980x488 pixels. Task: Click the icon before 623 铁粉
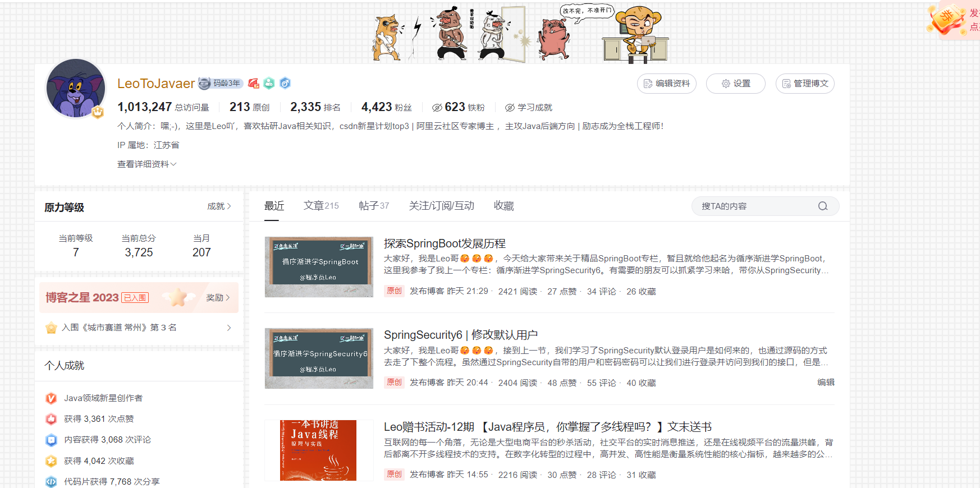437,108
